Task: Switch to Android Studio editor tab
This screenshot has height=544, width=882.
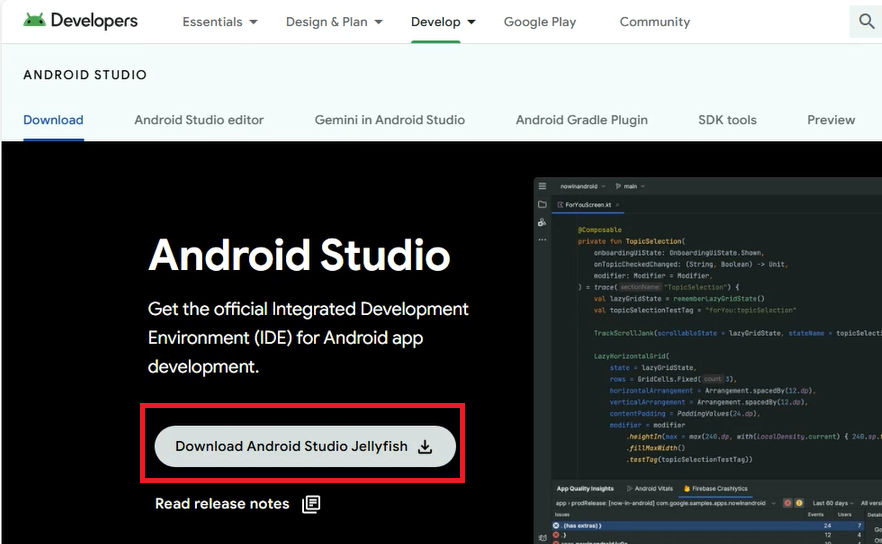Action: [199, 120]
